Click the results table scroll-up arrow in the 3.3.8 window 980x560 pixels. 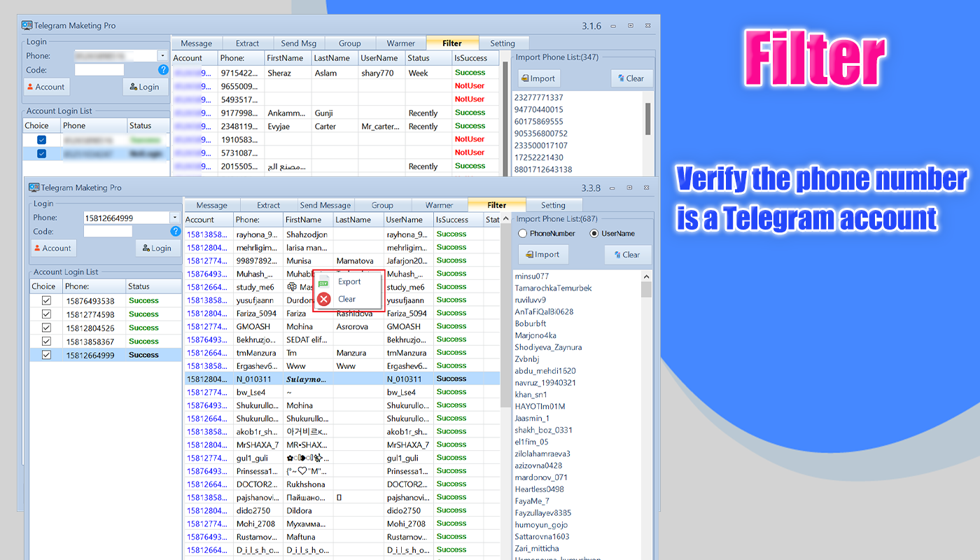pyautogui.click(x=505, y=220)
